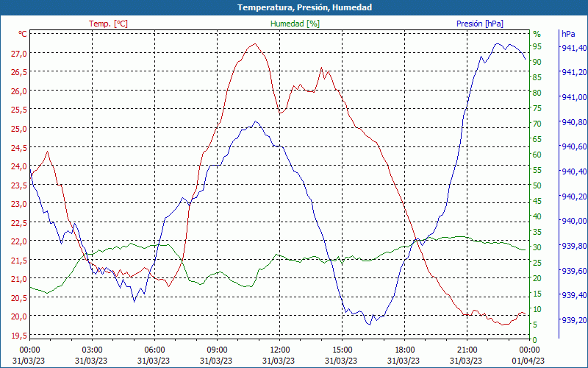Click the 19,5 temperature axis value
The width and height of the screenshot is (588, 368).
pos(19,336)
